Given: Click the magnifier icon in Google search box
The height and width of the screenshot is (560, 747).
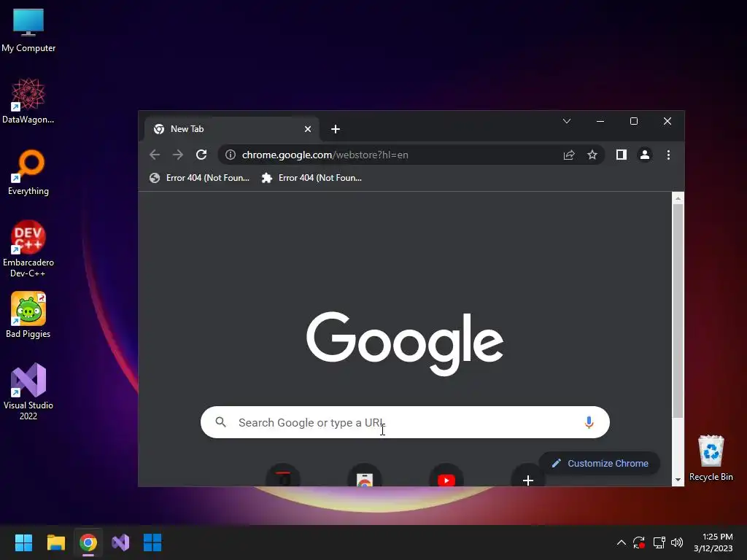Looking at the screenshot, I should tap(220, 422).
